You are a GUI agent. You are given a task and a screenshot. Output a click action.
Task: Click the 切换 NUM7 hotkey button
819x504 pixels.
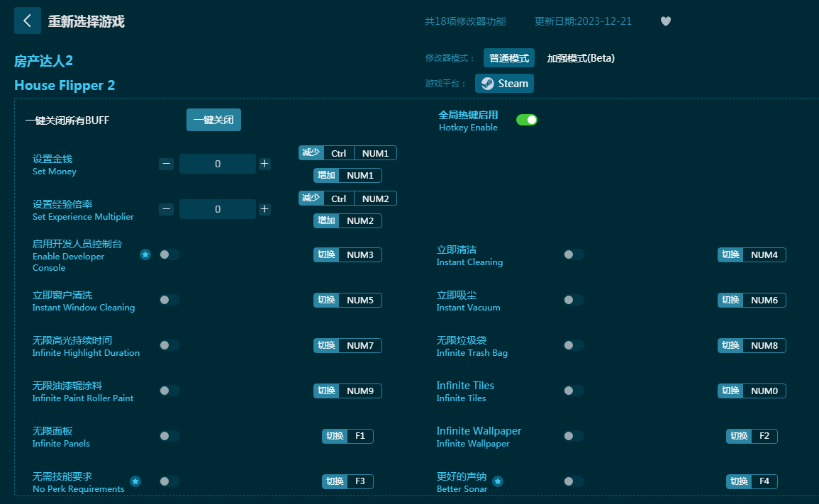(347, 346)
